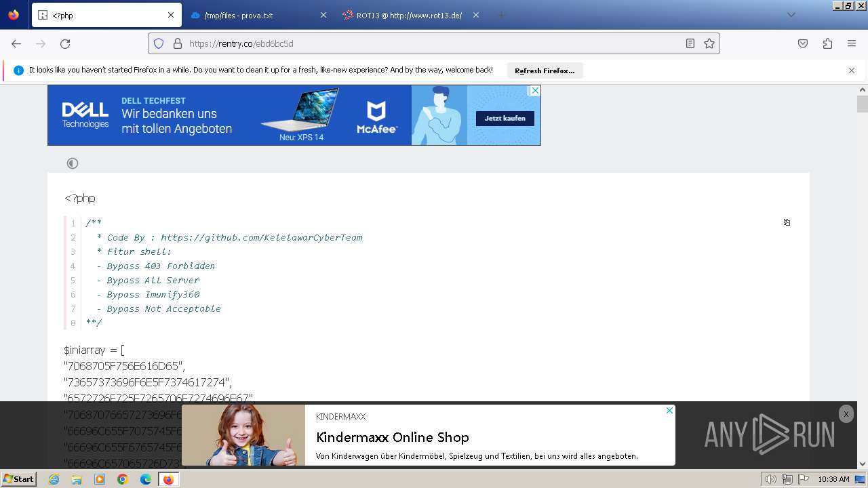Dismiss the Firefox refresh notification bar
The image size is (868, 488).
point(852,70)
